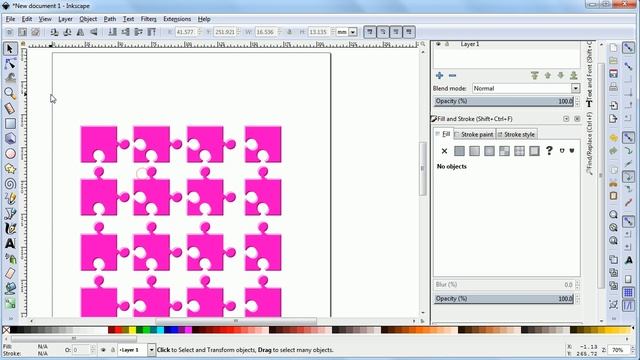The width and height of the screenshot is (640, 360).
Task: Step the X coordinate spinner arrows
Action: click(x=200, y=32)
